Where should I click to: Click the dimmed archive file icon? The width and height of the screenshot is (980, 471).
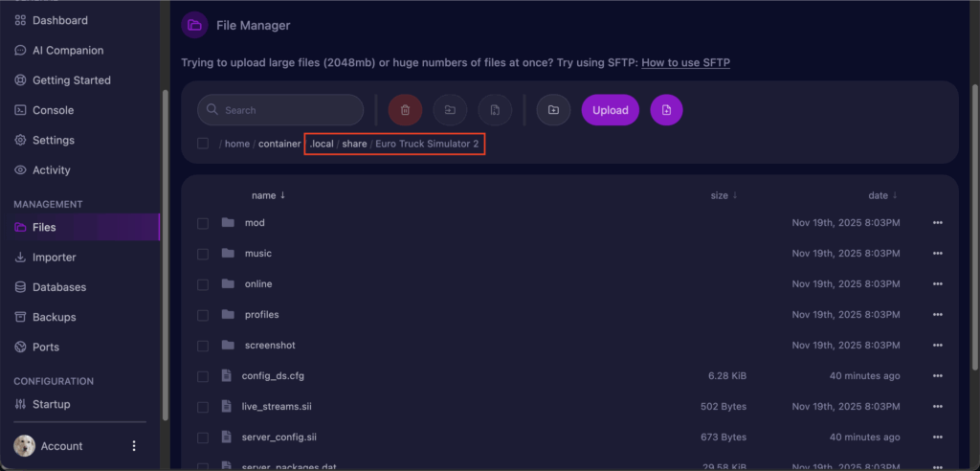coord(495,110)
